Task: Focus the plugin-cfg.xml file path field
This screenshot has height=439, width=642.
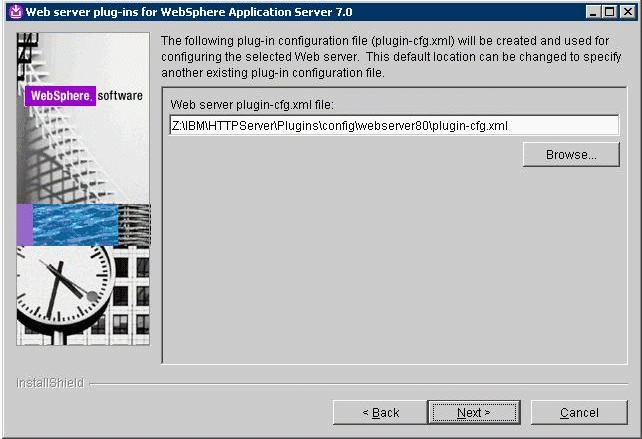Action: 394,125
